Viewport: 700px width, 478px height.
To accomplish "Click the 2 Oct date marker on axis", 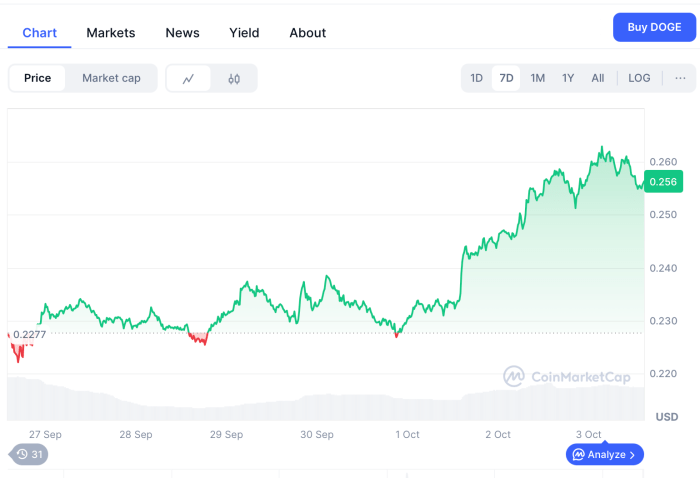I will (497, 435).
